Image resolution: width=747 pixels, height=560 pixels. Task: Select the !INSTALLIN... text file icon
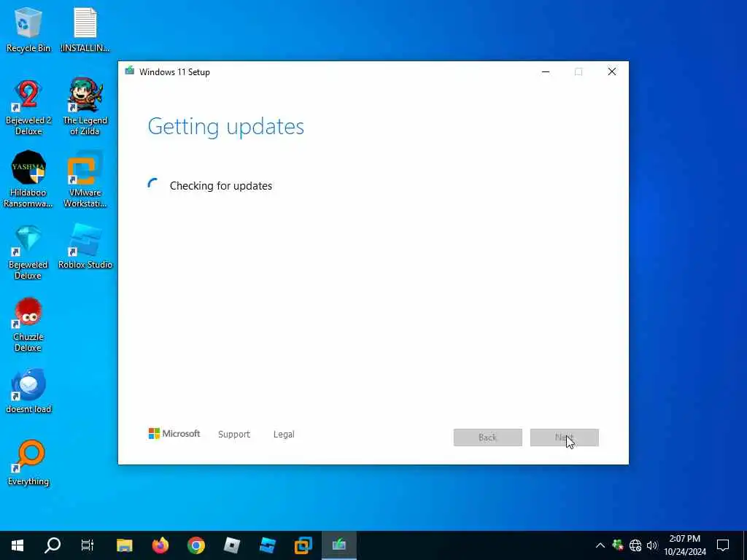(85, 29)
